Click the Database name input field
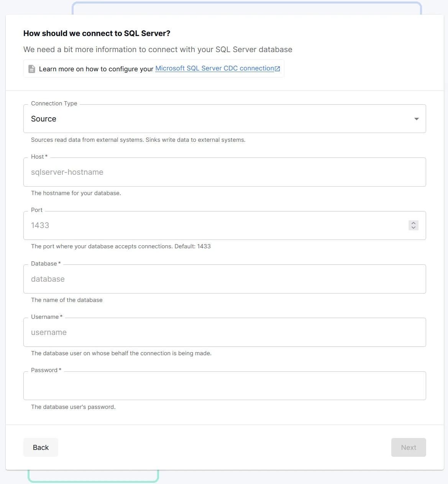This screenshot has height=484, width=448. (x=225, y=279)
